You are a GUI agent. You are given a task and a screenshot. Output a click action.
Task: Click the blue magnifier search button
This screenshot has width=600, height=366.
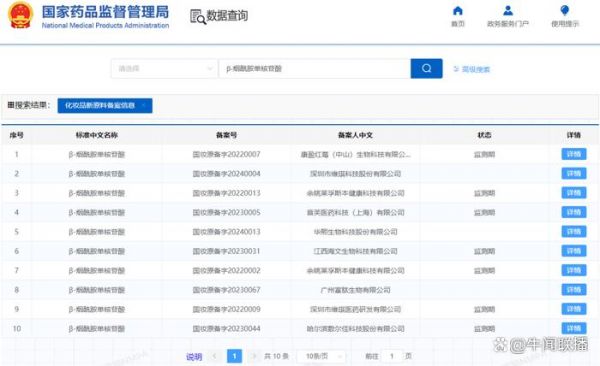coord(427,69)
